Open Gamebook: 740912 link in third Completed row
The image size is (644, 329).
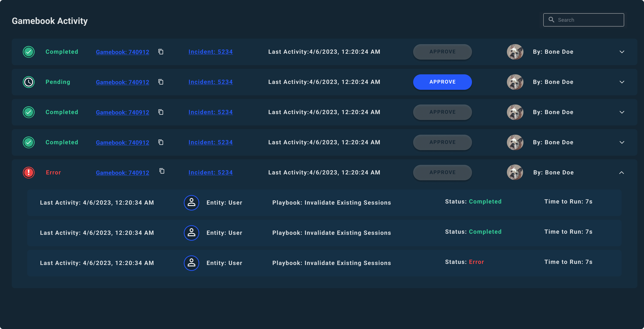coord(123,142)
